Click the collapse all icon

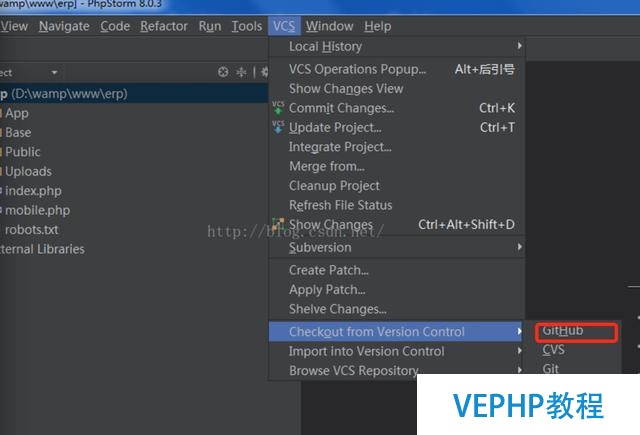(242, 72)
